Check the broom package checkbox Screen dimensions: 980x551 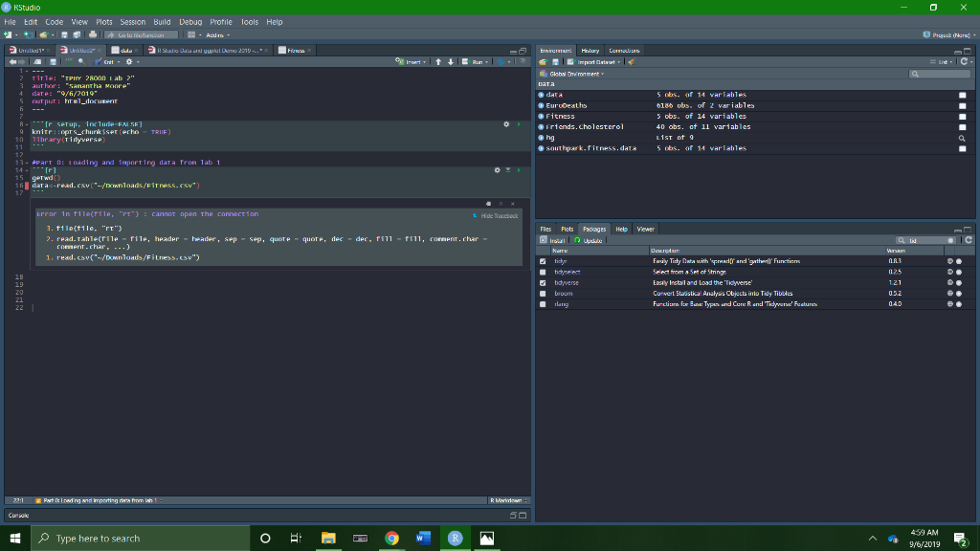coord(543,294)
